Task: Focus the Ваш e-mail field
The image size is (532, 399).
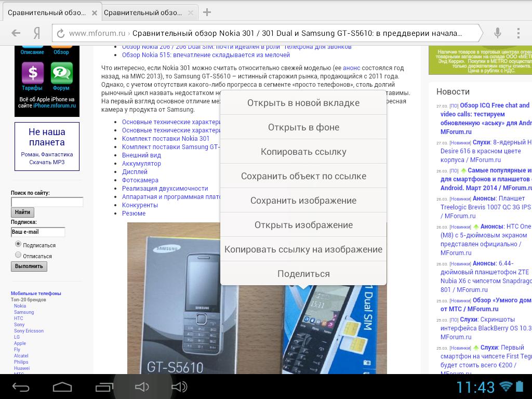Action: [x=38, y=232]
